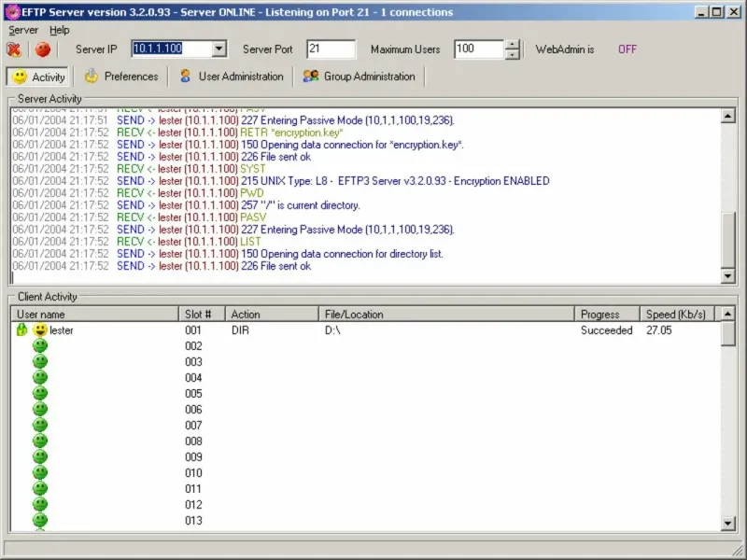The width and height of the screenshot is (747, 560).
Task: Click the log line containing 'Encryption ENABLED'
Action: tap(281, 181)
